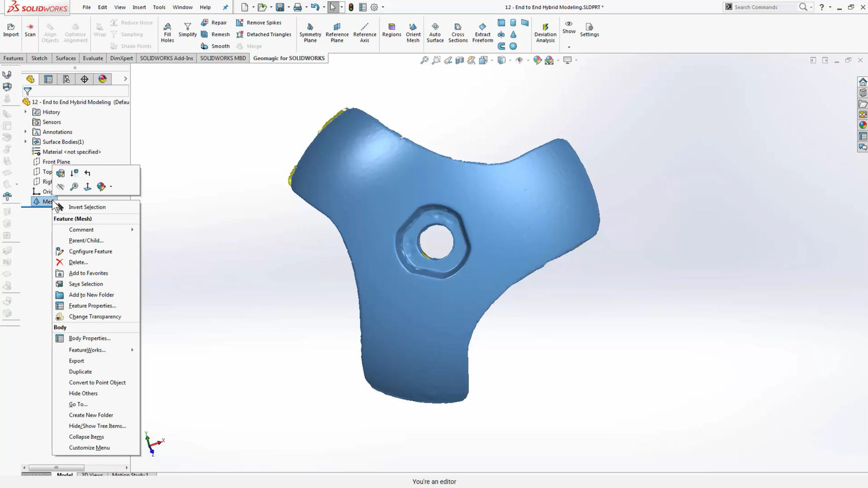Viewport: 868px width, 488px height.
Task: Expand the History tree node
Action: click(x=25, y=112)
